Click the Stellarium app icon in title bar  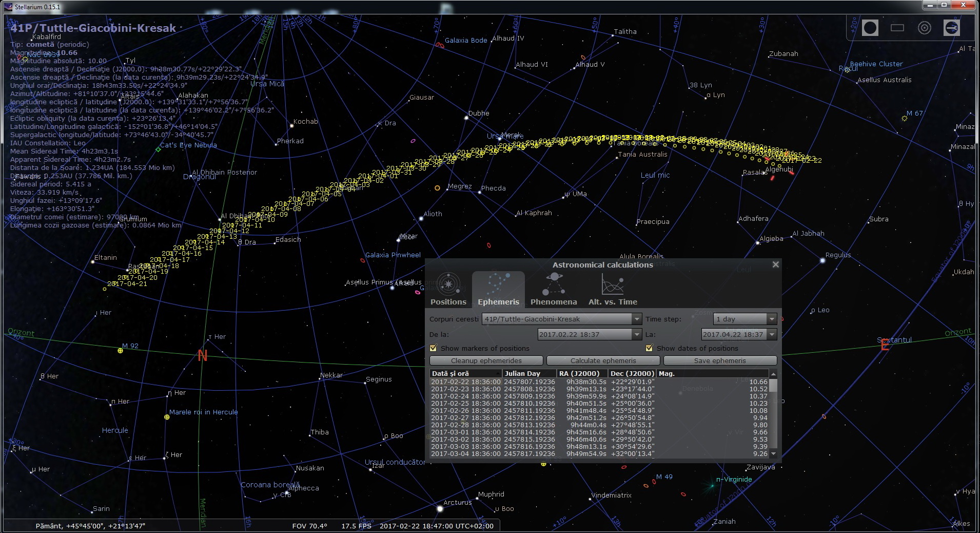point(8,7)
